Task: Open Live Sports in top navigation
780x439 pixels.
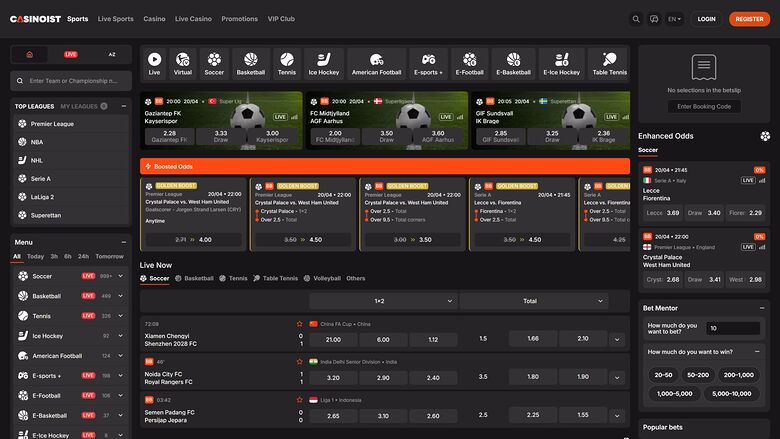Action: click(x=115, y=19)
